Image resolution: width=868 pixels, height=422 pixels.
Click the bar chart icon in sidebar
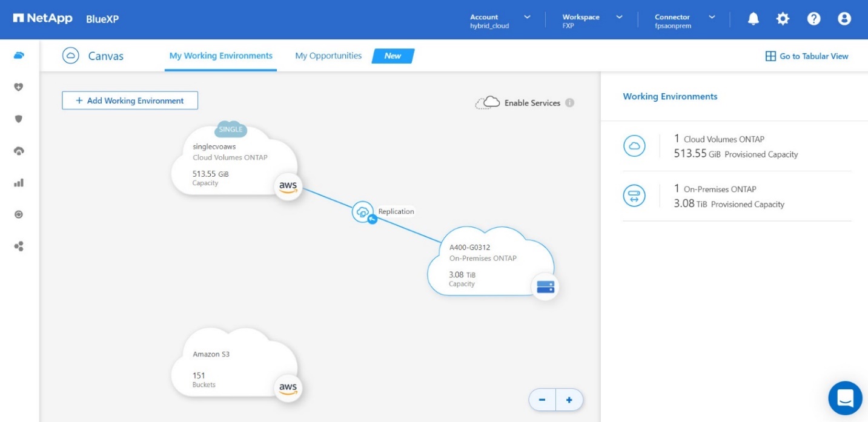point(19,182)
